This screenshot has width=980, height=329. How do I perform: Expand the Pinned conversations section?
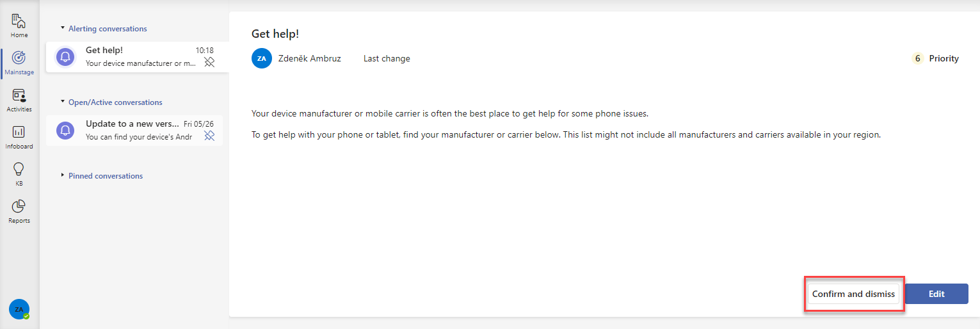(101, 176)
